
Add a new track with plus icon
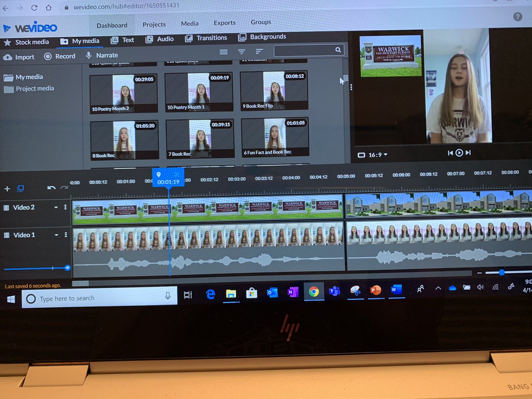[7, 189]
